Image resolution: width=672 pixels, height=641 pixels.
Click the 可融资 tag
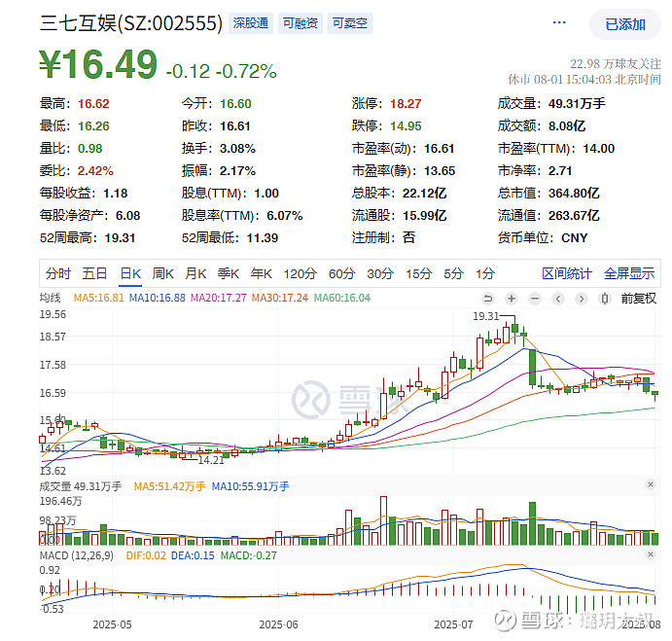[301, 22]
